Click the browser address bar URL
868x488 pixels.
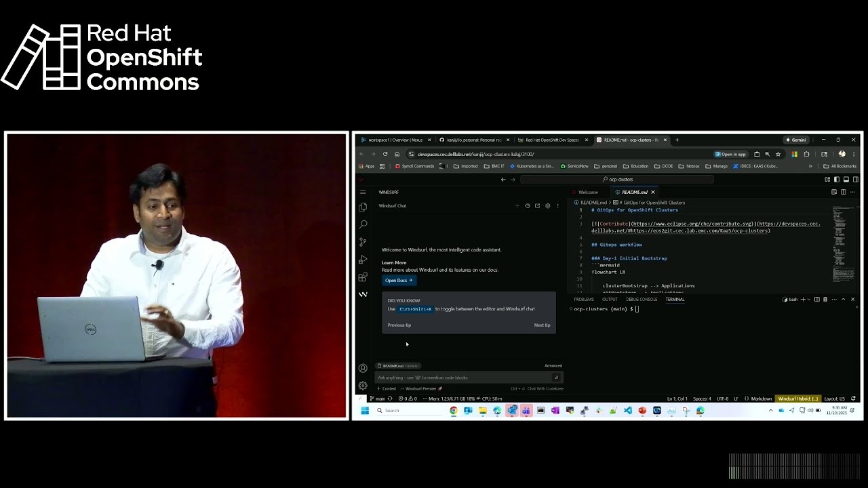[475, 154]
